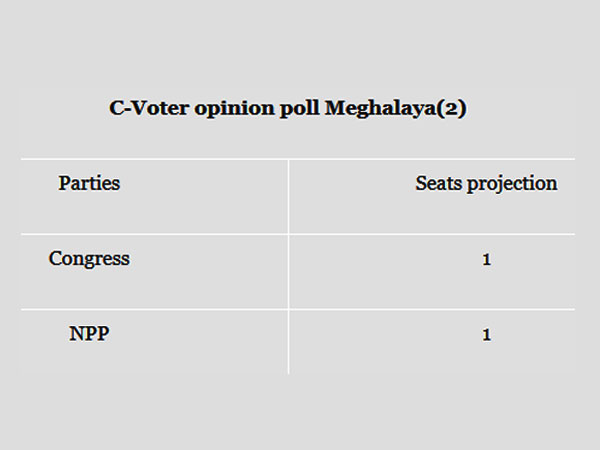This screenshot has width=600, height=450.
Task: Select the Seats projection column header
Action: 486,183
